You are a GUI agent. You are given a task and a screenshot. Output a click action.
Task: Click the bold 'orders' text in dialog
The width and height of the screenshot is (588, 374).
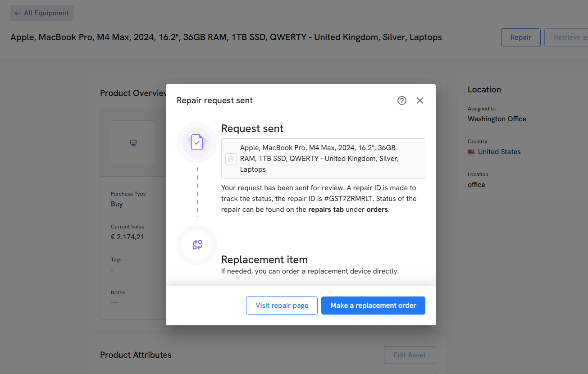[x=377, y=210]
